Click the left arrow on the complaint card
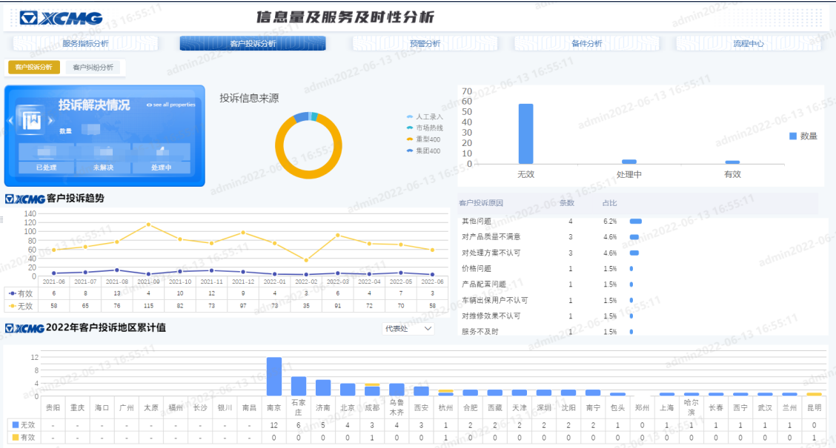The height and width of the screenshot is (448, 836). tap(11, 121)
